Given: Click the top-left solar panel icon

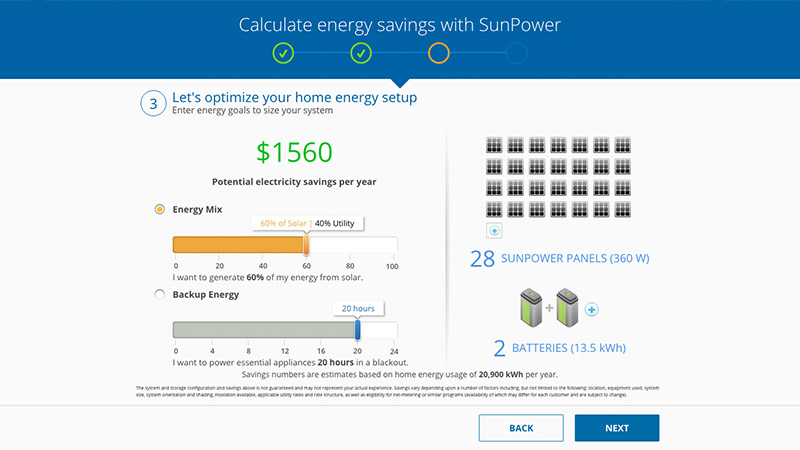Looking at the screenshot, I should click(494, 143).
